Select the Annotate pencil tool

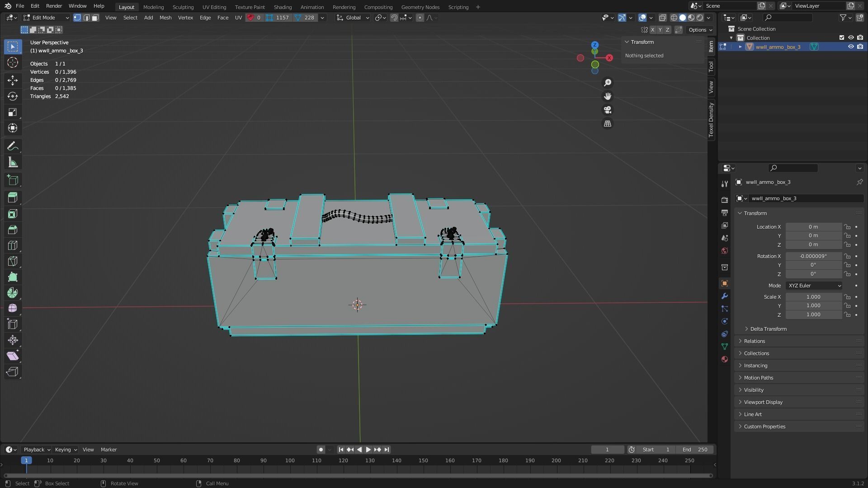tap(13, 146)
